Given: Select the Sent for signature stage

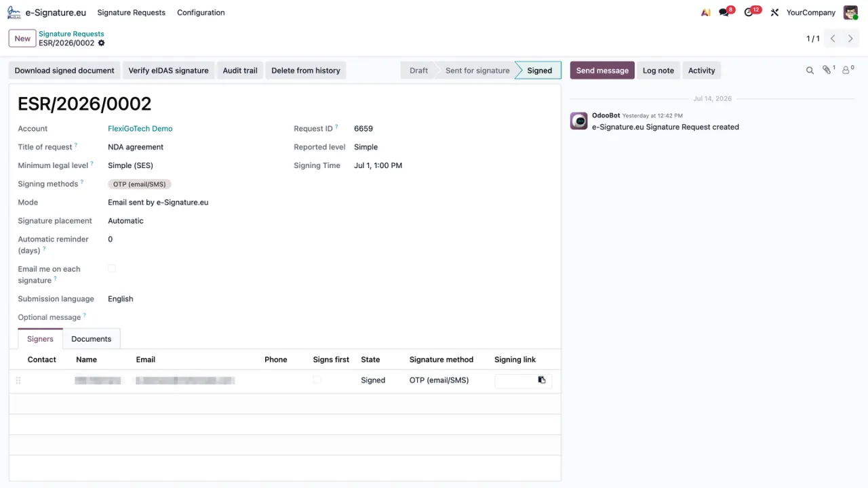Looking at the screenshot, I should point(477,70).
